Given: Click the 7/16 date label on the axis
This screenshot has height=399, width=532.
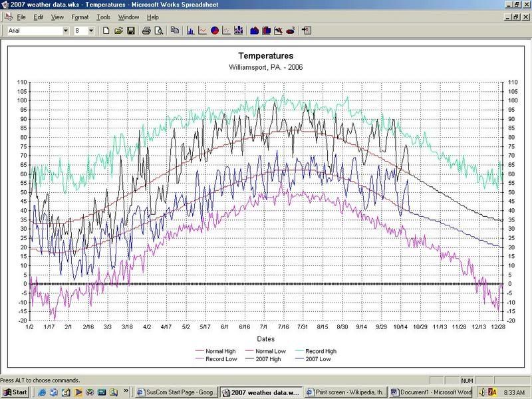Looking at the screenshot, I should (283, 327).
